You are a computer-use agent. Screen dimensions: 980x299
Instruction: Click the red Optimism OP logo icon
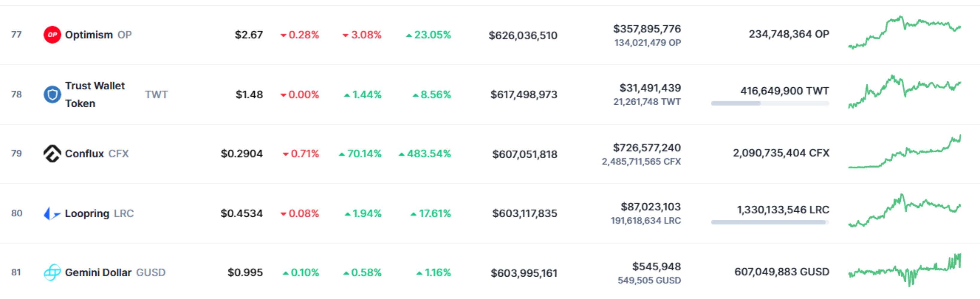pos(52,35)
